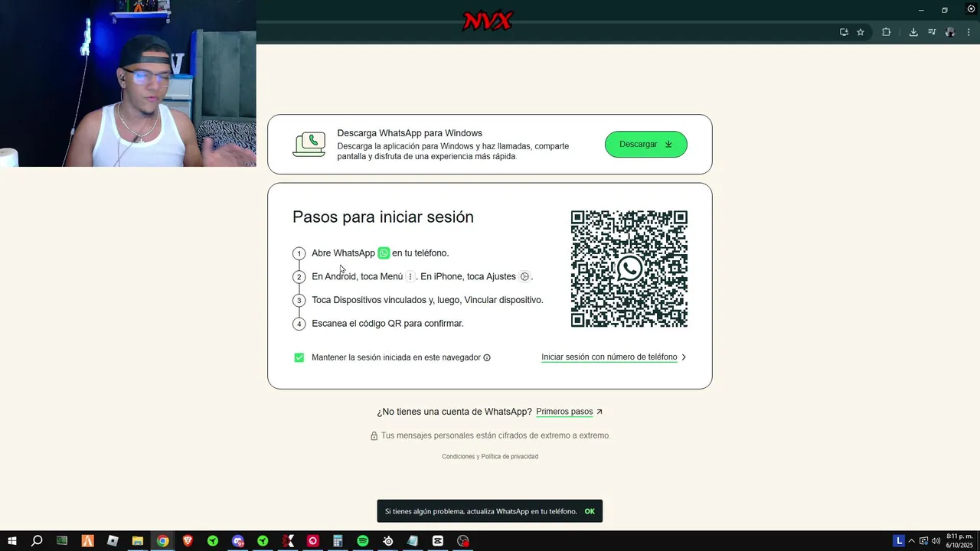Open Spotify from the taskbar
Image resolution: width=980 pixels, height=551 pixels.
click(x=363, y=541)
